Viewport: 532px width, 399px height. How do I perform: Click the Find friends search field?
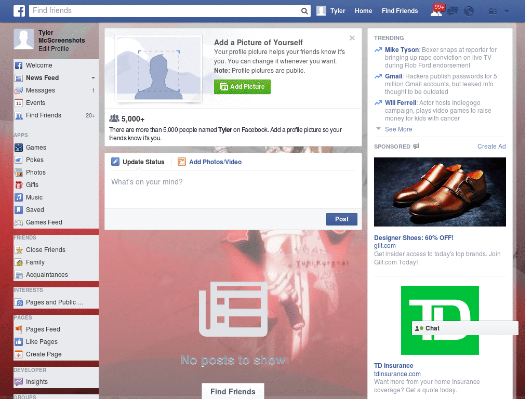(x=166, y=11)
